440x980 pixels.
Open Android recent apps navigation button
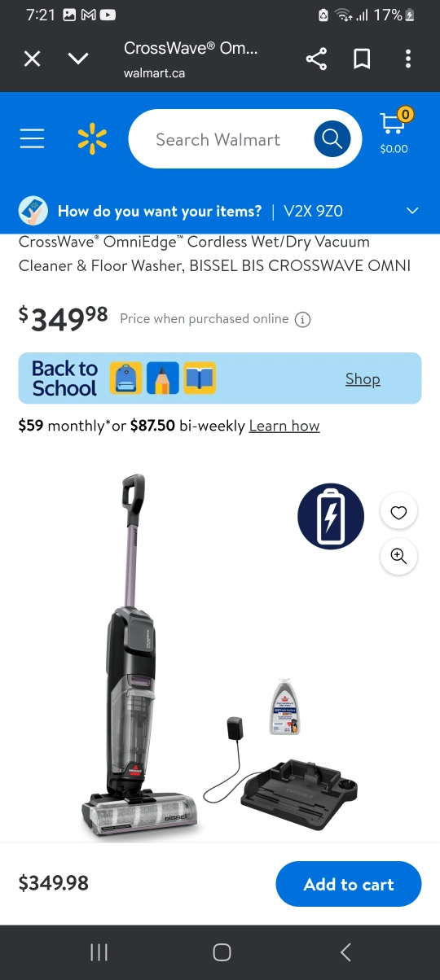tap(99, 952)
